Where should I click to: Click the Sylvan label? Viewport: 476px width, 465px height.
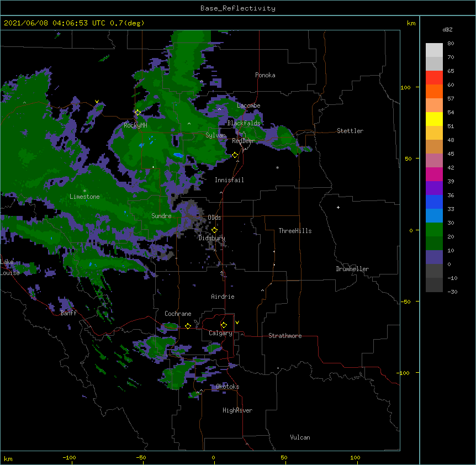tap(215, 135)
